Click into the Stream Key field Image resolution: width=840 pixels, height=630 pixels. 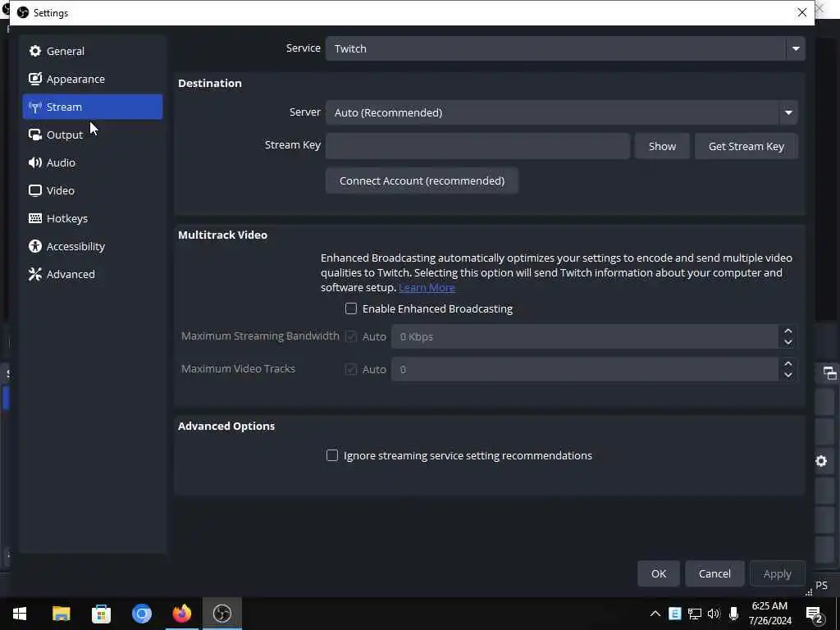(x=477, y=146)
